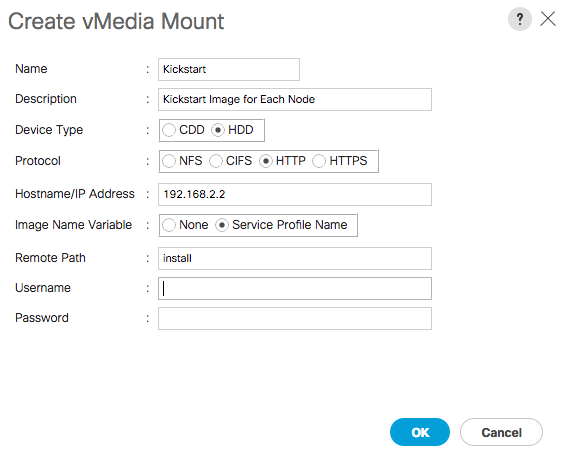The width and height of the screenshot is (565, 454).
Task: Set Image Name Variable to None
Action: click(169, 225)
